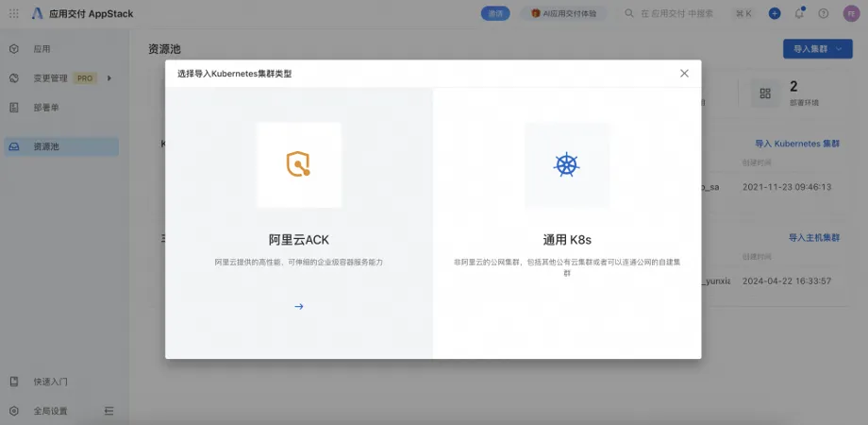
Task: Expand the 变更管理 submenu arrow
Action: pos(109,78)
